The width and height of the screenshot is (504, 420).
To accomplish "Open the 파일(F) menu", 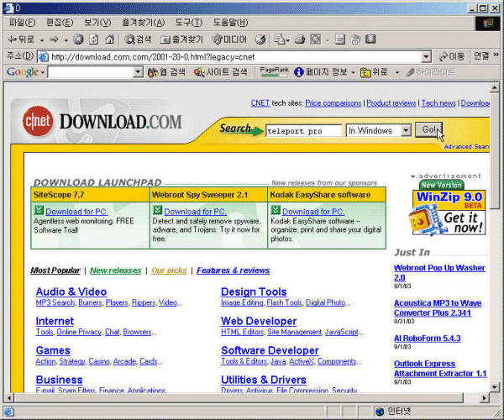I will pos(22,23).
